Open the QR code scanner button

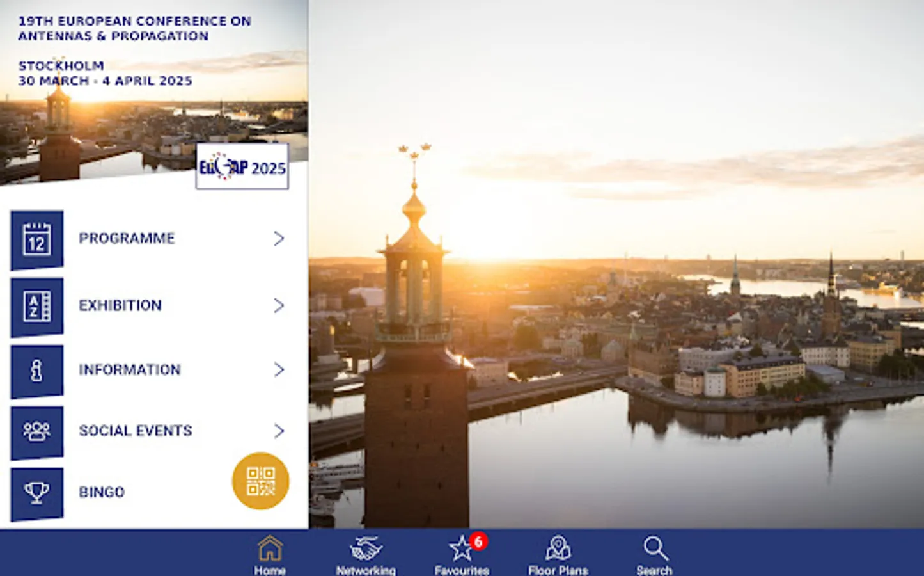coord(260,481)
